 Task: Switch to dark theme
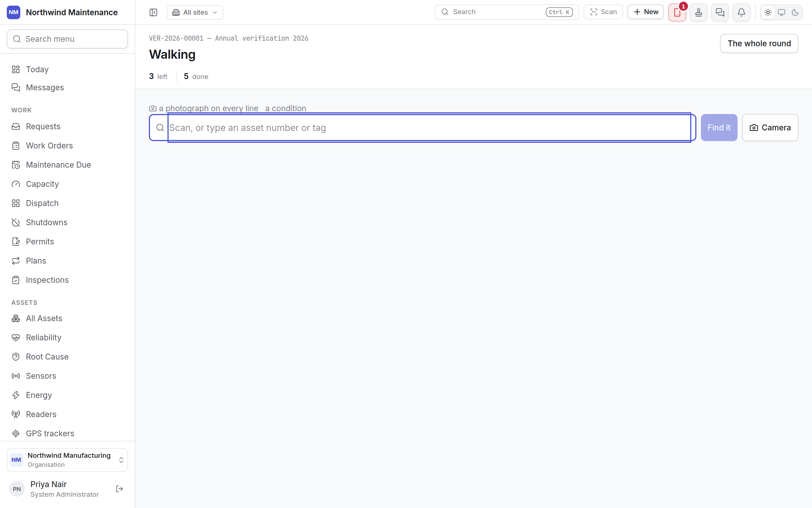click(x=795, y=12)
